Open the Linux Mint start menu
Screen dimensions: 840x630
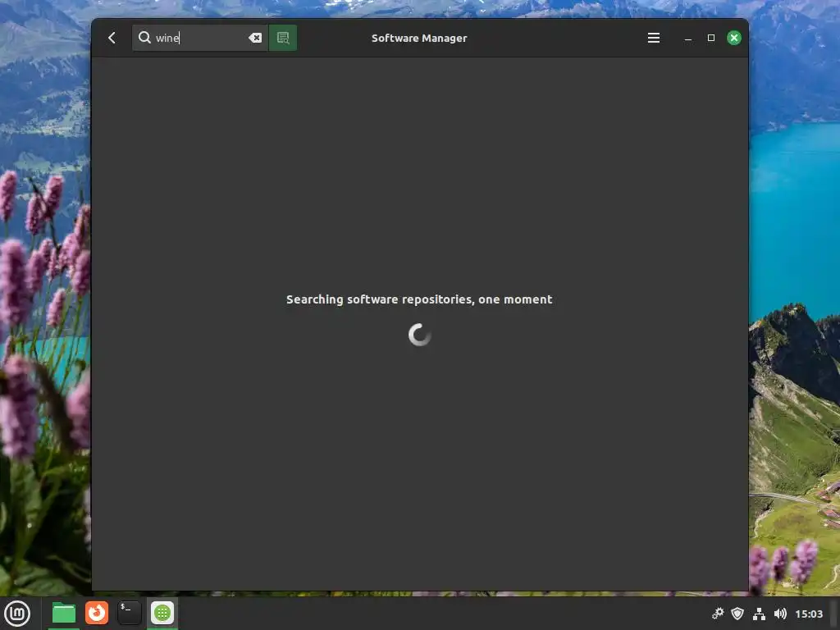tap(17, 614)
